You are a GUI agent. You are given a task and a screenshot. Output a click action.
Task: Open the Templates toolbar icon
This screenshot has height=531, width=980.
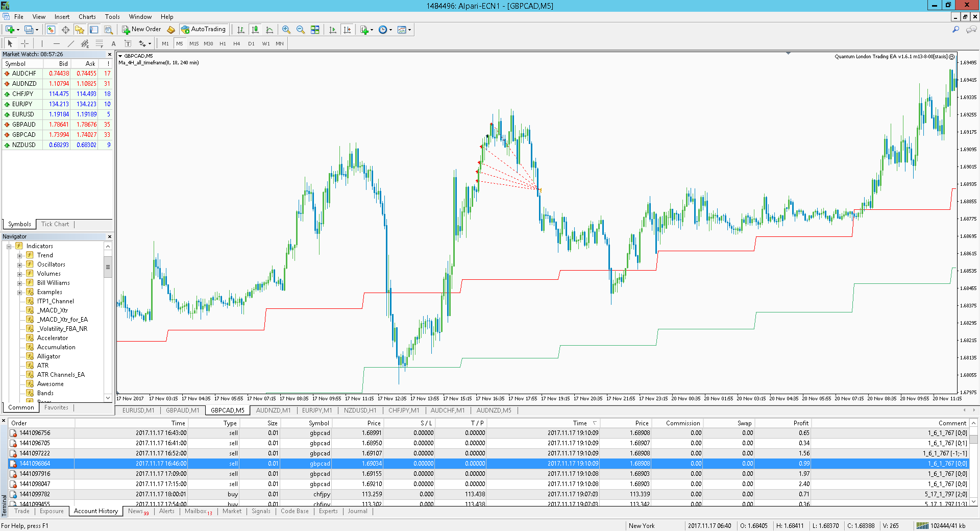coord(402,30)
